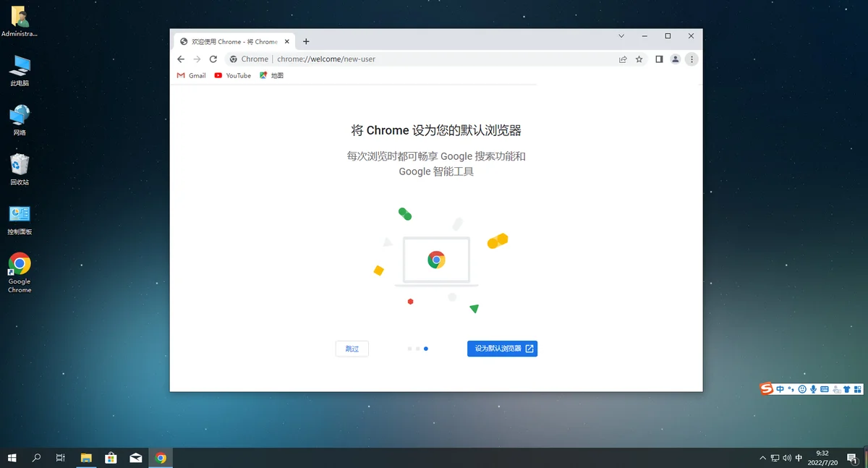The image size is (868, 468).
Task: Bookmark this page with the star icon
Action: click(x=639, y=59)
